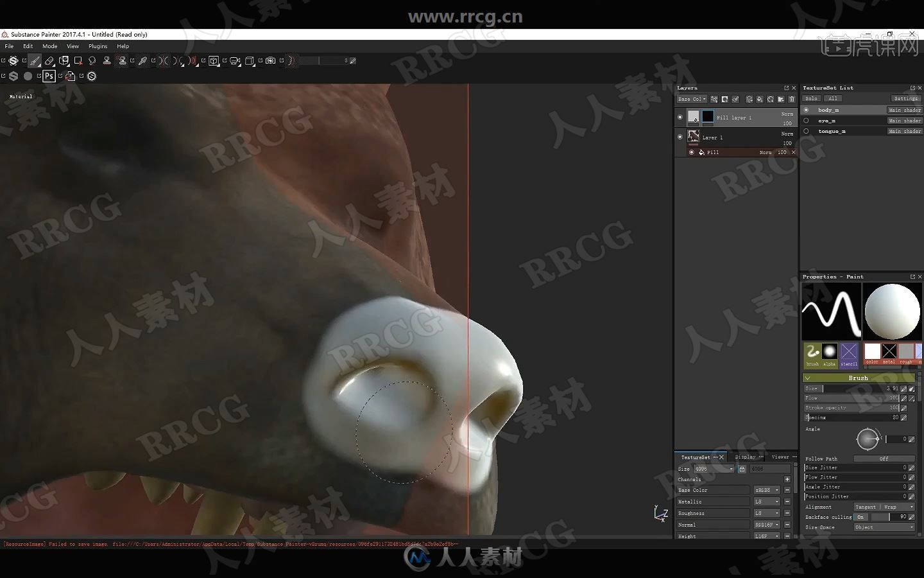Open Base Color sRGB8 format dropdown
This screenshot has width=924, height=578.
[767, 490]
